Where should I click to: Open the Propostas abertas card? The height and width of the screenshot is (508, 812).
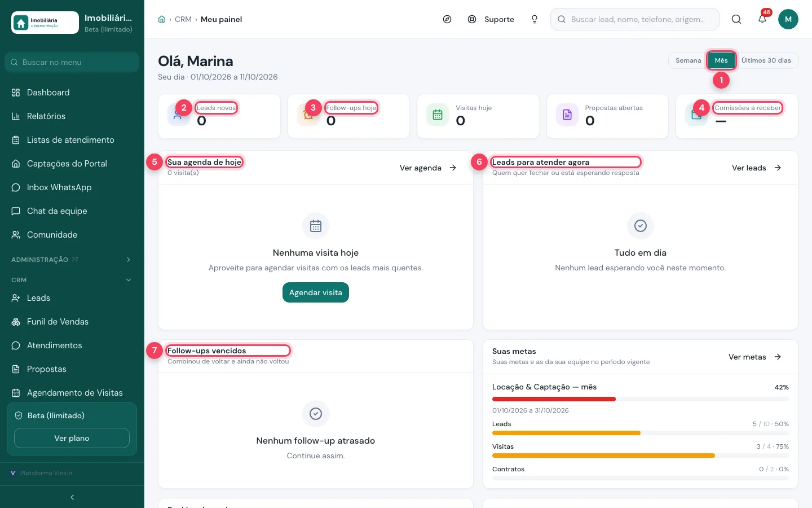click(608, 116)
